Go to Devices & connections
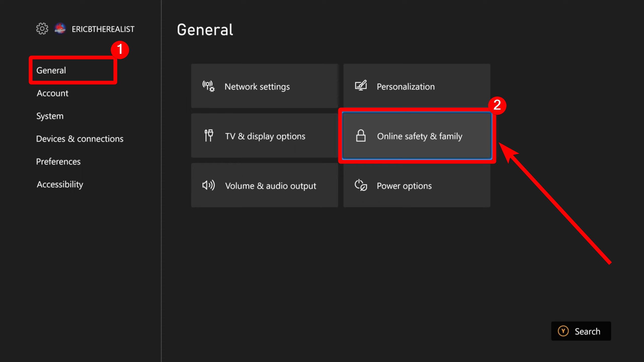Image resolution: width=644 pixels, height=362 pixels. coord(80,139)
